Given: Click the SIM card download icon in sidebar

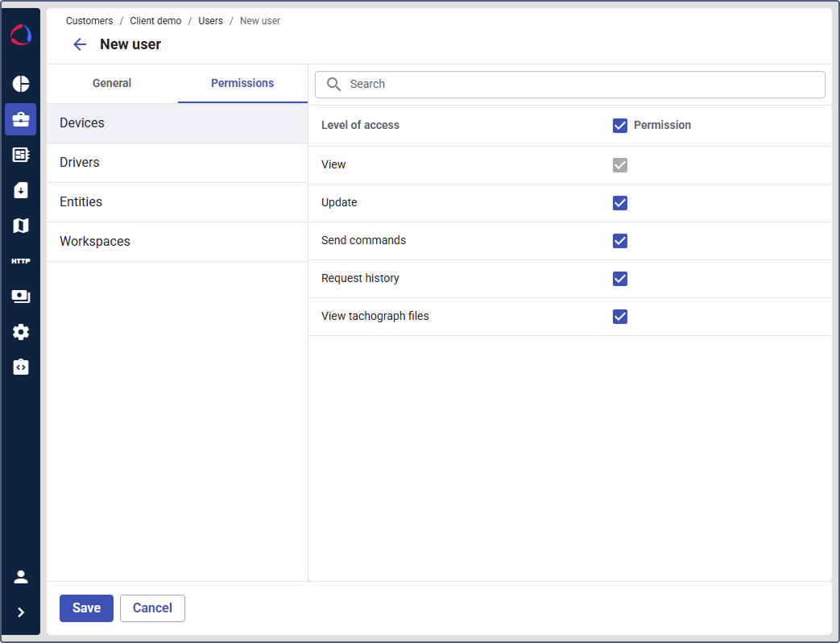Looking at the screenshot, I should pos(20,189).
